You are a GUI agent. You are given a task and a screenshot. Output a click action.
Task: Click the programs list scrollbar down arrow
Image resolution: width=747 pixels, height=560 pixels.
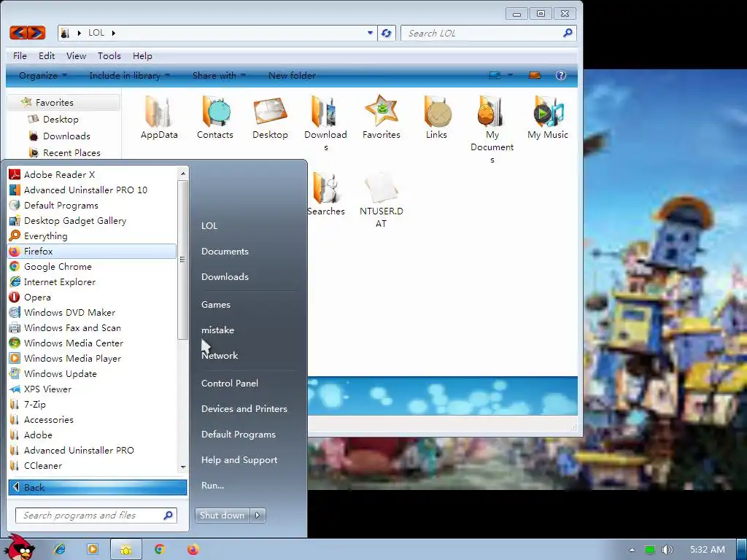[x=183, y=467]
